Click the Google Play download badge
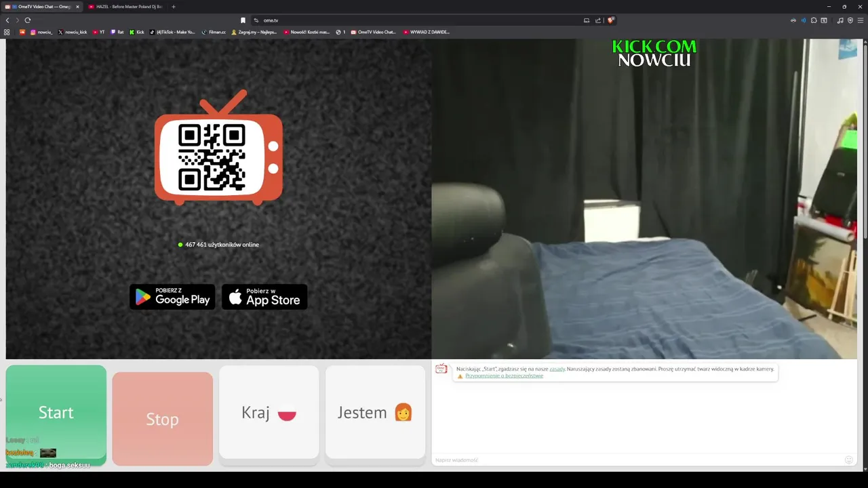The width and height of the screenshot is (868, 488). 172,297
